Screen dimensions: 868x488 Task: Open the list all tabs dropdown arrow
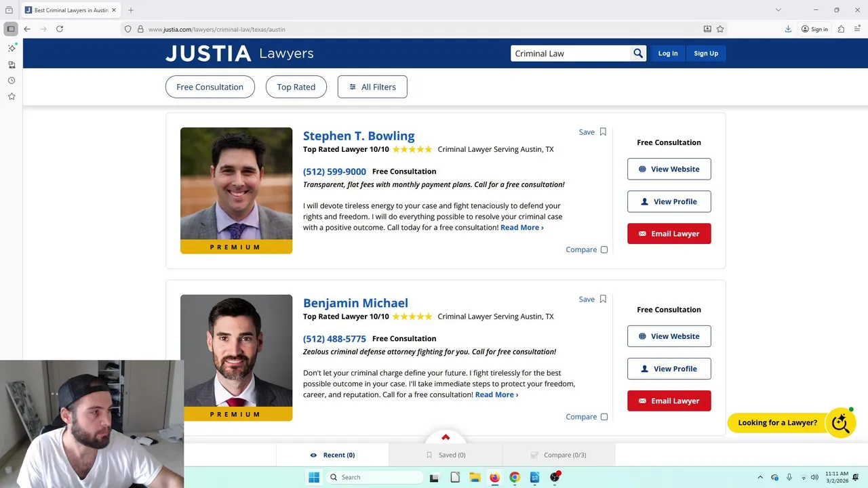click(778, 10)
